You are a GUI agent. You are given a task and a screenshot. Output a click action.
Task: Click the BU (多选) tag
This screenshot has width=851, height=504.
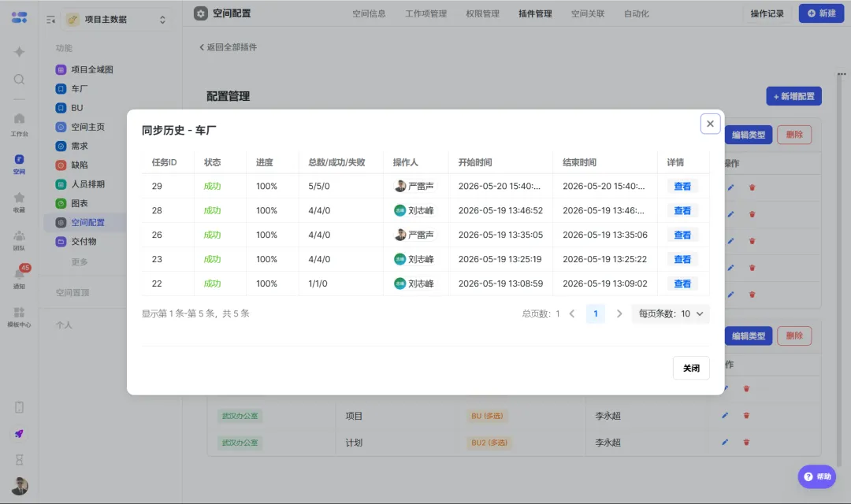click(x=487, y=416)
